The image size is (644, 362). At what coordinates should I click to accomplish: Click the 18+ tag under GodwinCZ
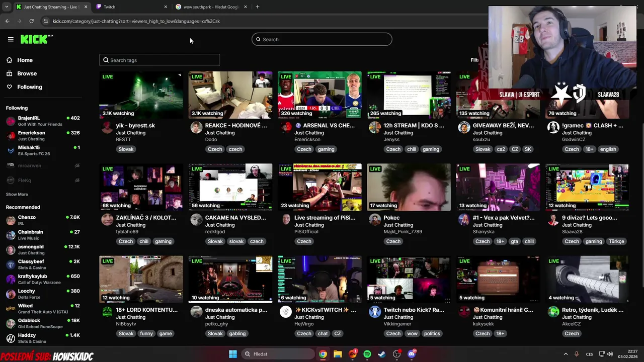[x=590, y=149]
